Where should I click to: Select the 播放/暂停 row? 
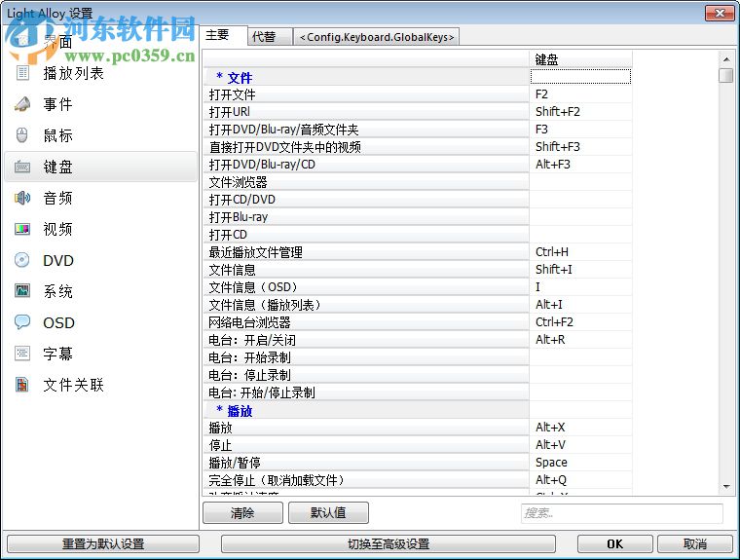[x=366, y=463]
